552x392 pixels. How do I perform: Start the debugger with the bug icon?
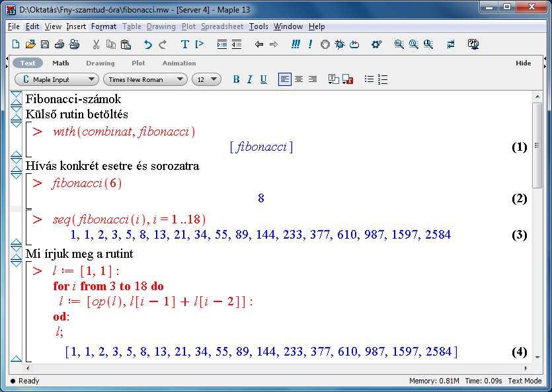340,44
